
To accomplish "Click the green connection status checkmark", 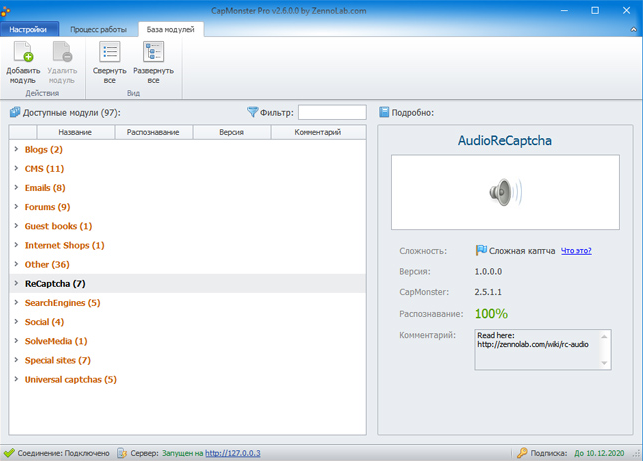I will coord(9,453).
